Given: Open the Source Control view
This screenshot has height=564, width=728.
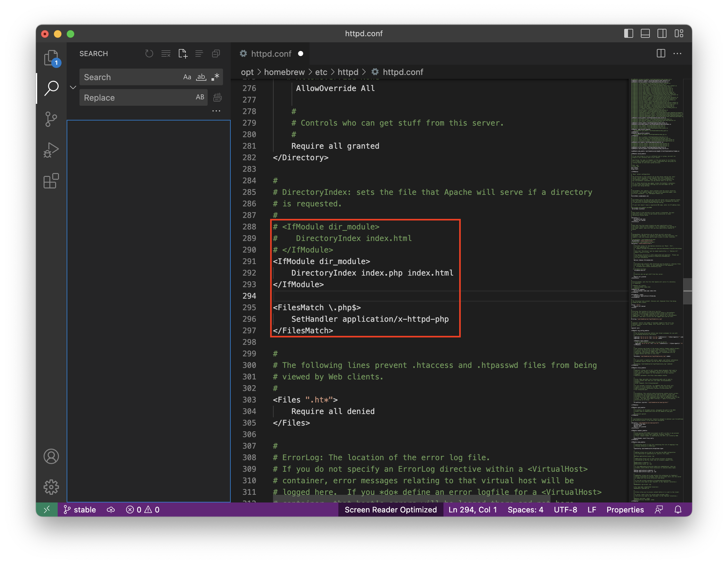Looking at the screenshot, I should coord(51,119).
